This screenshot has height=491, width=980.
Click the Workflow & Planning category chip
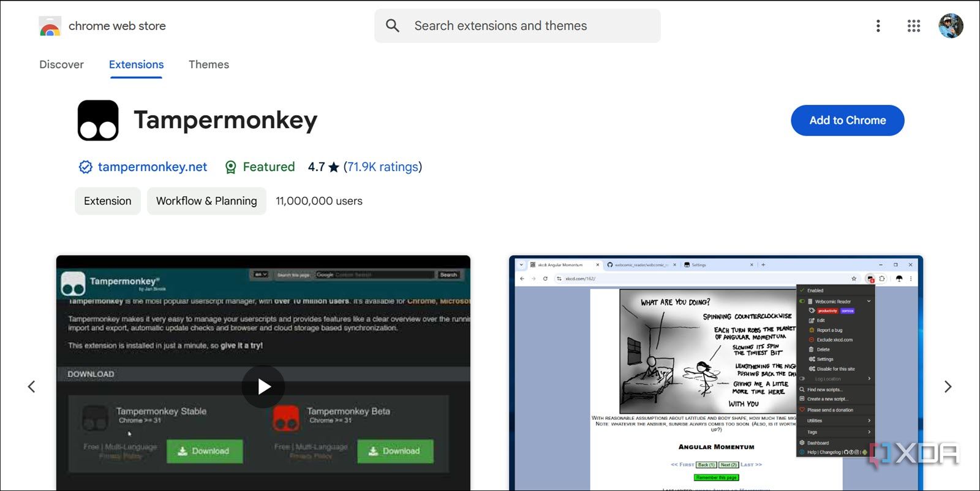(x=206, y=201)
